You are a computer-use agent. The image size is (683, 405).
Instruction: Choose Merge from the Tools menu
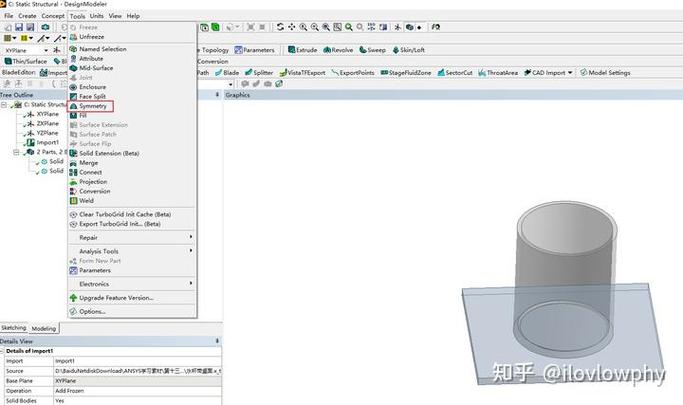coord(88,163)
